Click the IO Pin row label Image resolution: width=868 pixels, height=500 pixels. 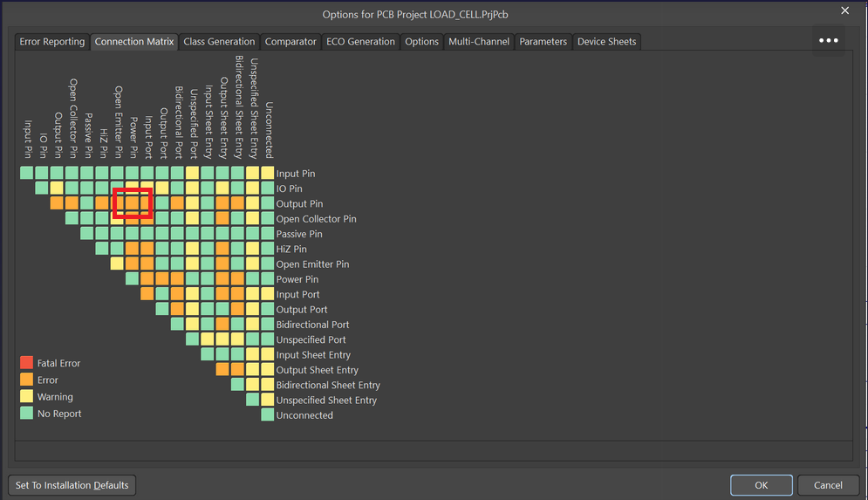coord(289,188)
